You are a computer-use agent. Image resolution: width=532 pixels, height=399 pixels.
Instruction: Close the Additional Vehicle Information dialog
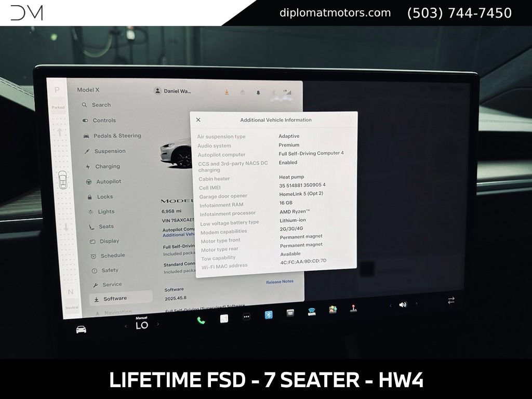point(198,120)
